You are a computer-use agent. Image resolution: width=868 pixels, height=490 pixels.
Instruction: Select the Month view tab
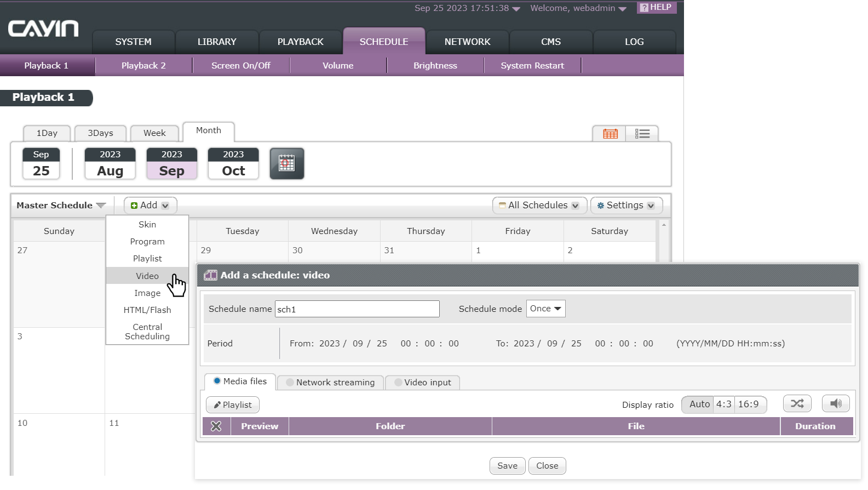coord(209,131)
